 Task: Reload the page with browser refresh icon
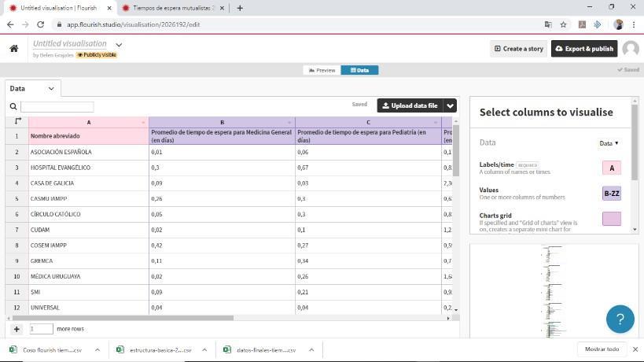(40, 24)
